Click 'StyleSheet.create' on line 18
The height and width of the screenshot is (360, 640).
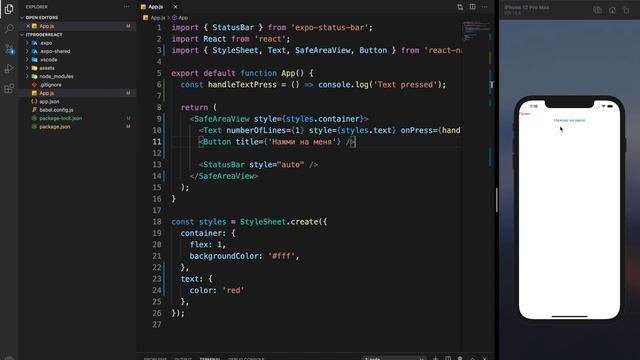point(279,222)
